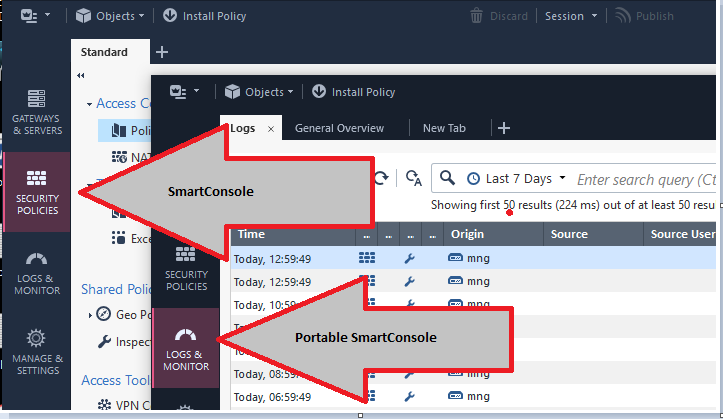
Task: Expand the Geo Policy tree item
Action: [90, 315]
